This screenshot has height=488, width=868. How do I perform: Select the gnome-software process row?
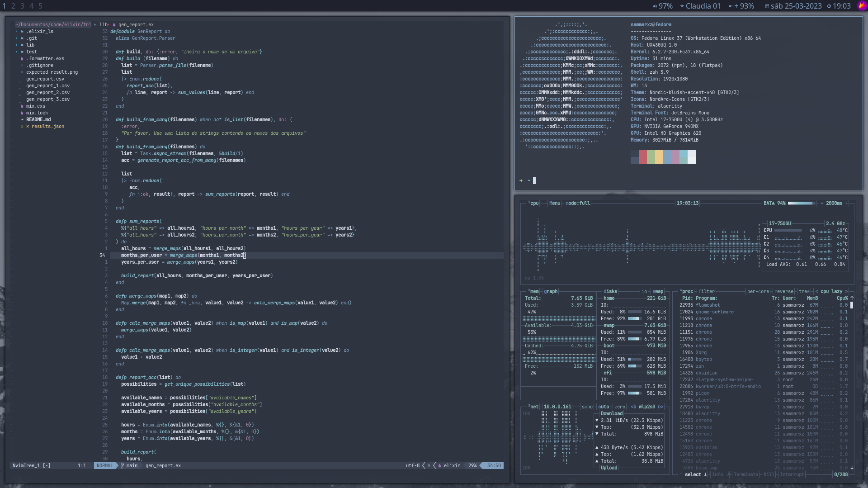(764, 312)
